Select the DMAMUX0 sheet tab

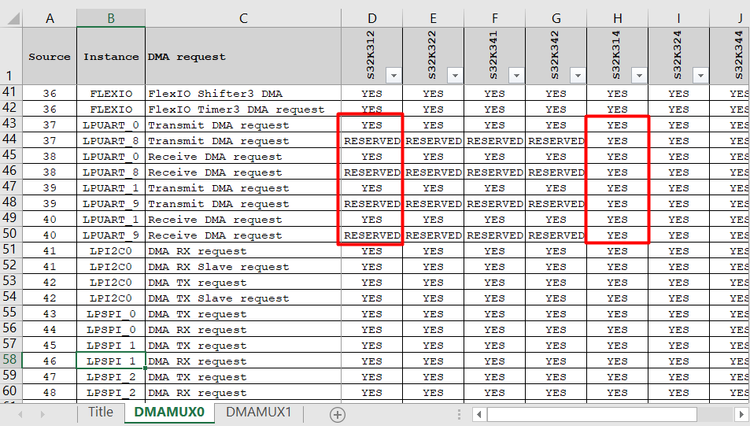[x=169, y=412]
